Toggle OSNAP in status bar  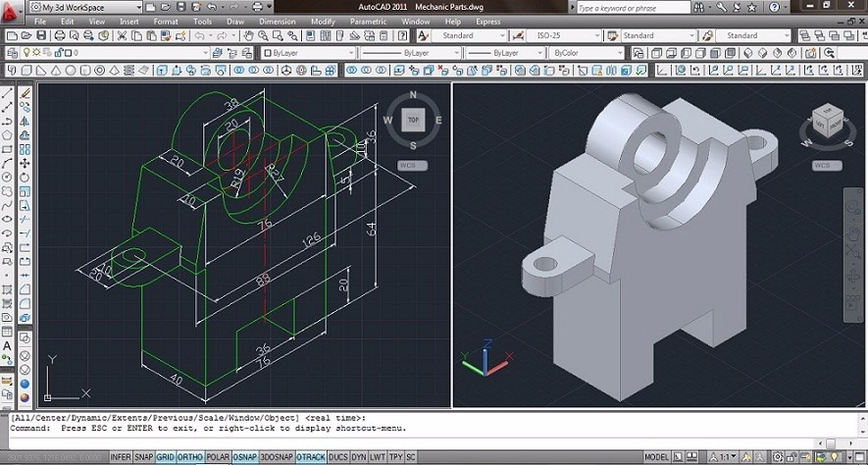(x=244, y=457)
